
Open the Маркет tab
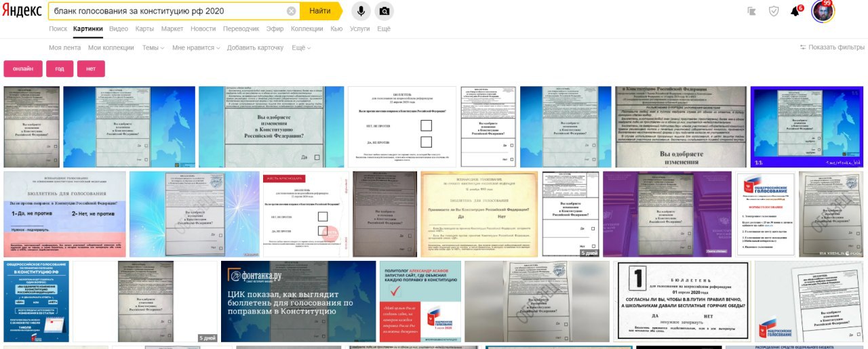(x=172, y=29)
